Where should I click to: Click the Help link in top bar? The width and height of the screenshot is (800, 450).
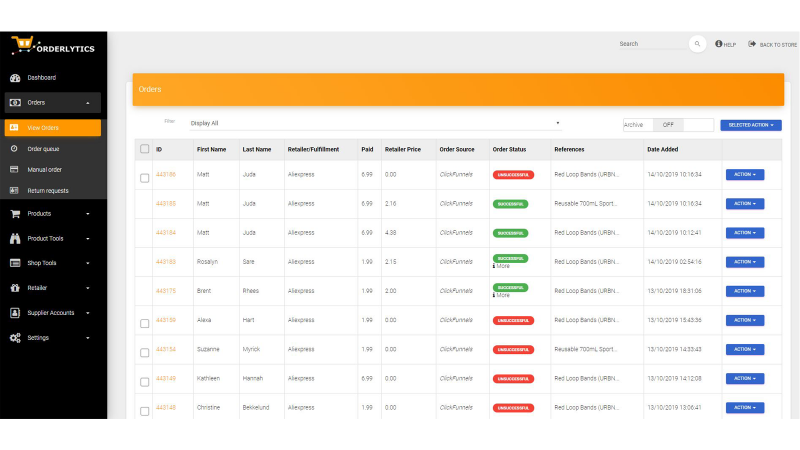(726, 44)
